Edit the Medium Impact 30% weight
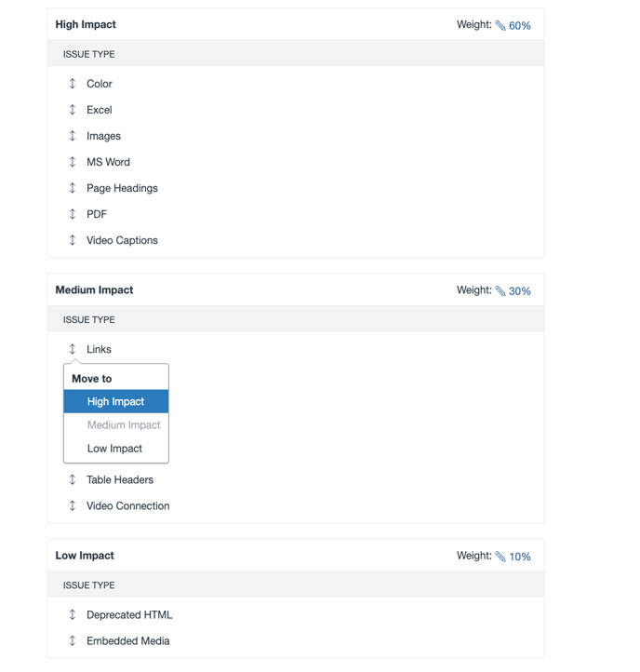This screenshot has width=640, height=672. tap(513, 291)
